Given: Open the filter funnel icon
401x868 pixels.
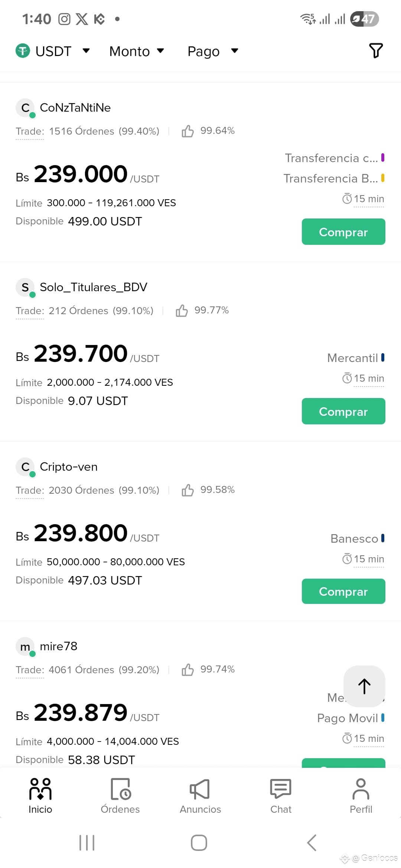Looking at the screenshot, I should (x=376, y=51).
